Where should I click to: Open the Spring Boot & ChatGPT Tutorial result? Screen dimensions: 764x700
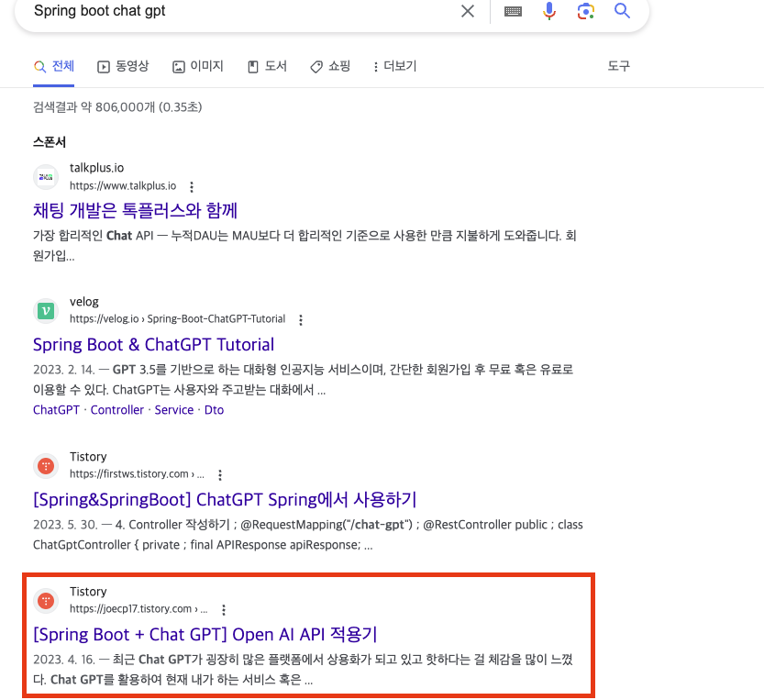pyautogui.click(x=153, y=345)
